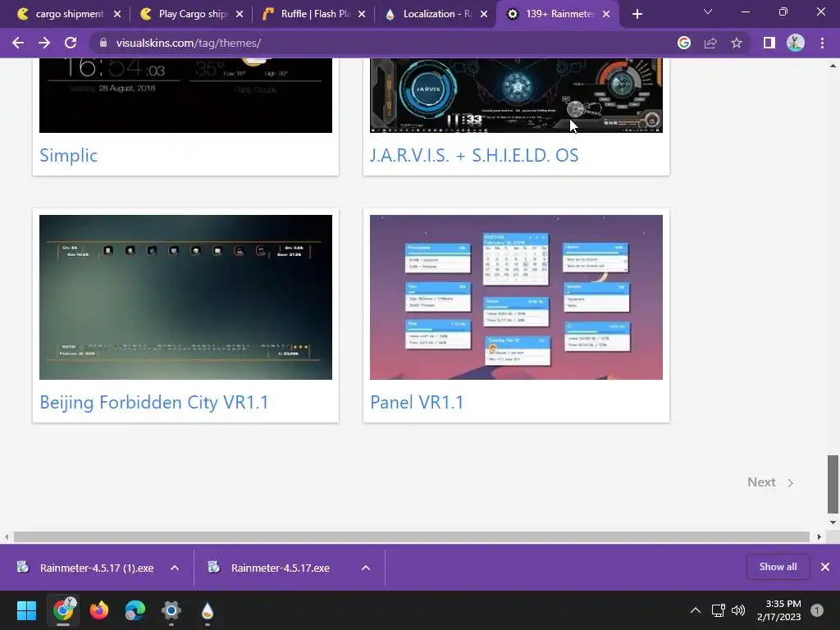Switch to Play Cargo ship tab
Viewport: 840px width, 630px height.
(191, 14)
